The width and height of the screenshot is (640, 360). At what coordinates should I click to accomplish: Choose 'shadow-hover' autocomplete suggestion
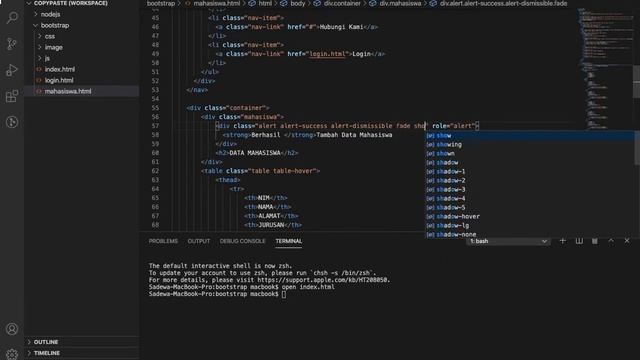(530, 216)
